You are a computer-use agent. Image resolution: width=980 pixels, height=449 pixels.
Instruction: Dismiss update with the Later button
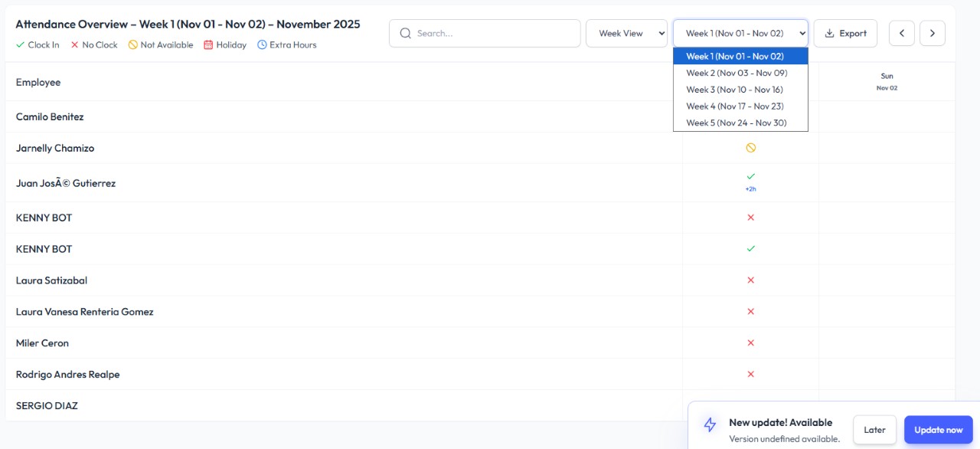(x=874, y=430)
